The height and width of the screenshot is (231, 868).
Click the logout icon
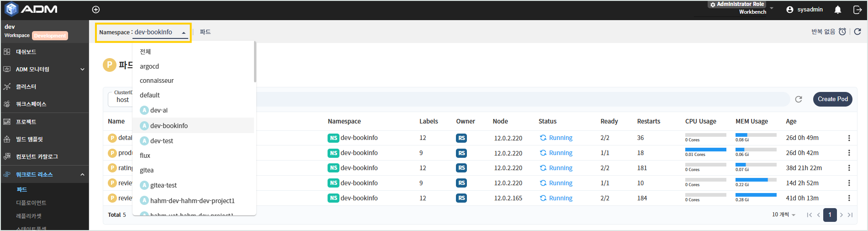coord(857,10)
